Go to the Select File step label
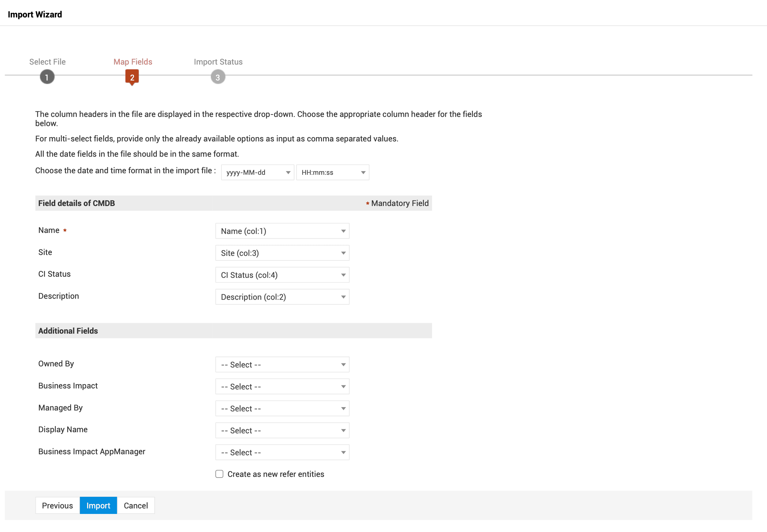Screen dimensions: 767x532 pyautogui.click(x=47, y=62)
